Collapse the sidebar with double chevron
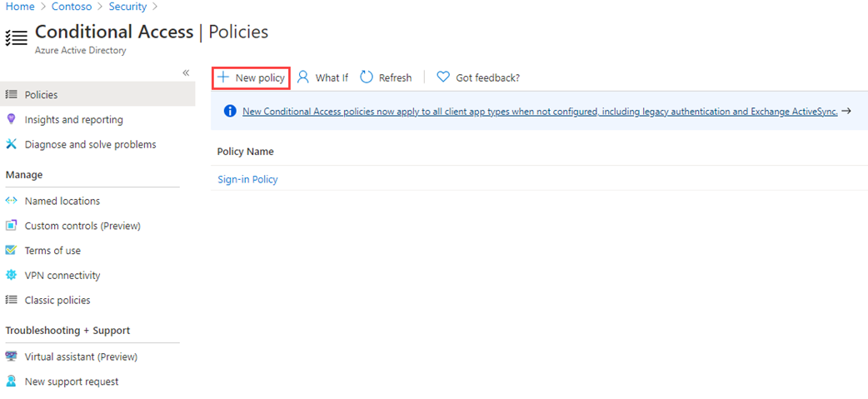This screenshot has height=399, width=868. (186, 72)
